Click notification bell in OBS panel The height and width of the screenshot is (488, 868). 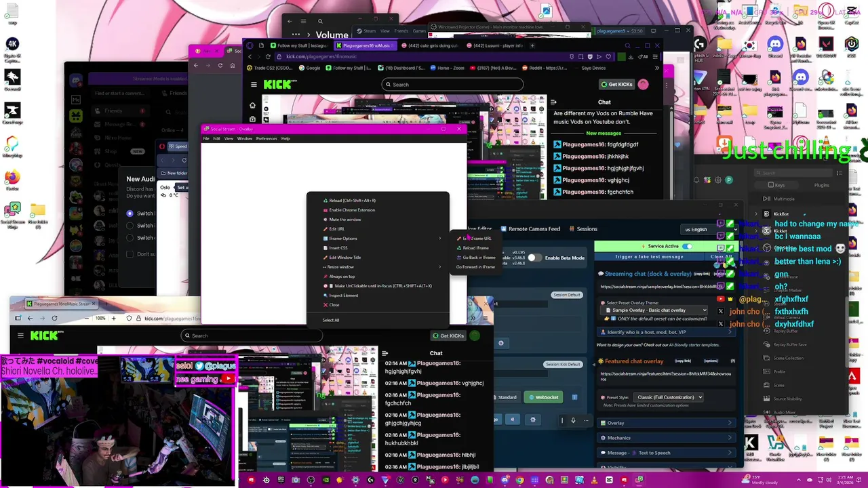[696, 180]
